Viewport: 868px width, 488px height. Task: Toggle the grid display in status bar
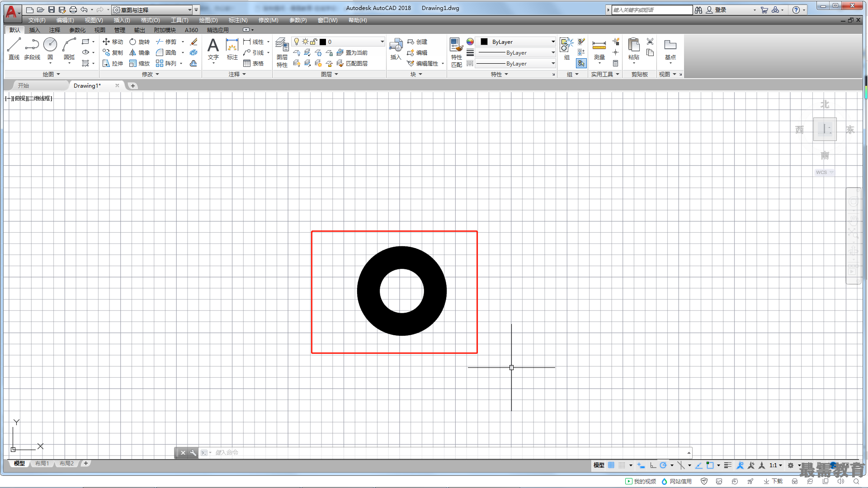pyautogui.click(x=611, y=465)
